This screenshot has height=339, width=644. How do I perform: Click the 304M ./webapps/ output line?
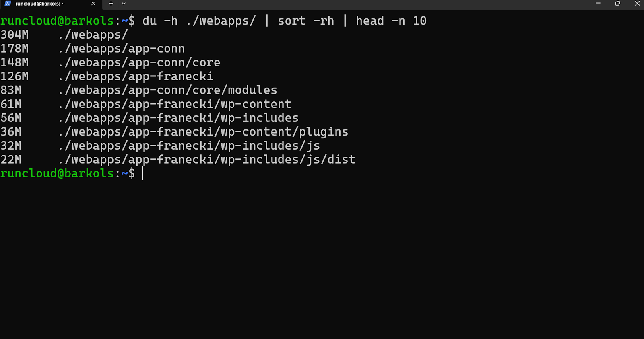pyautogui.click(x=64, y=35)
